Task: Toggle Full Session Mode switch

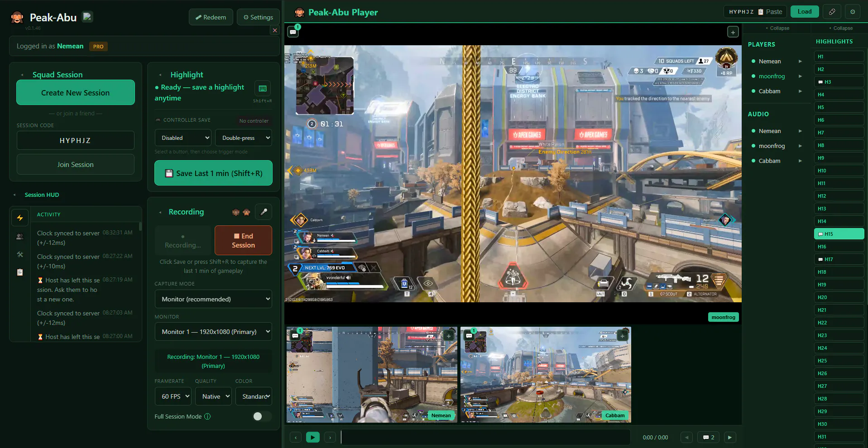Action: 262,416
